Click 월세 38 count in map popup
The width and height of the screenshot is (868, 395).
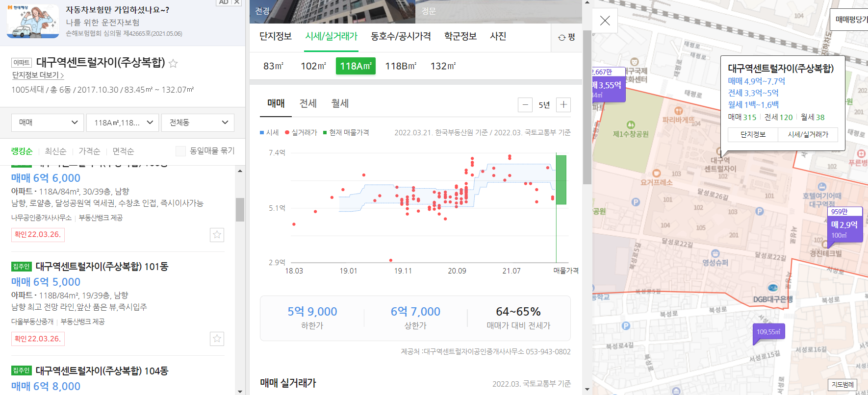tap(813, 117)
